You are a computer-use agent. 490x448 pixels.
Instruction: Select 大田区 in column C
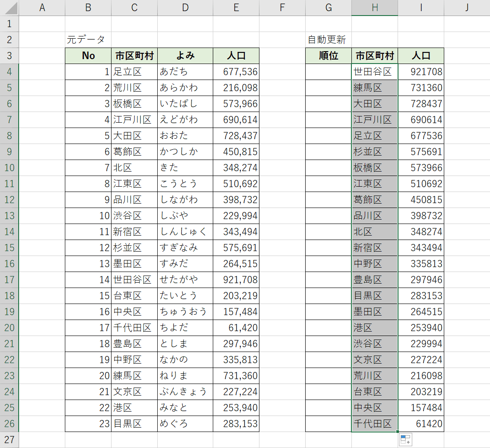134,136
